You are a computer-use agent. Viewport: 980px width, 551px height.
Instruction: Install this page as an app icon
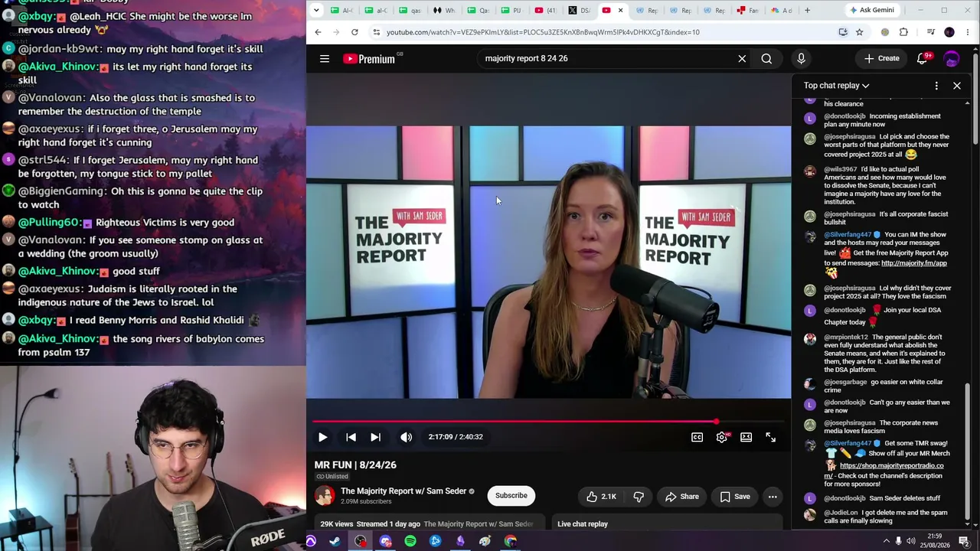click(x=843, y=32)
